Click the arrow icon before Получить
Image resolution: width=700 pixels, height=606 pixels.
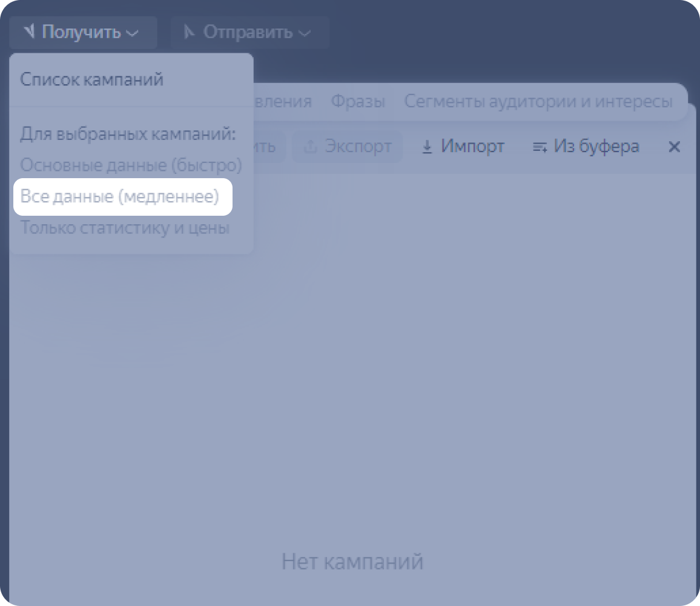30,32
